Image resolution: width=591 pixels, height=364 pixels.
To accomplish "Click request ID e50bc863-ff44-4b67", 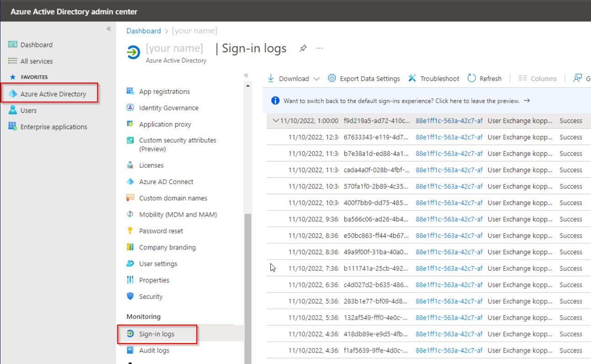I will click(376, 236).
